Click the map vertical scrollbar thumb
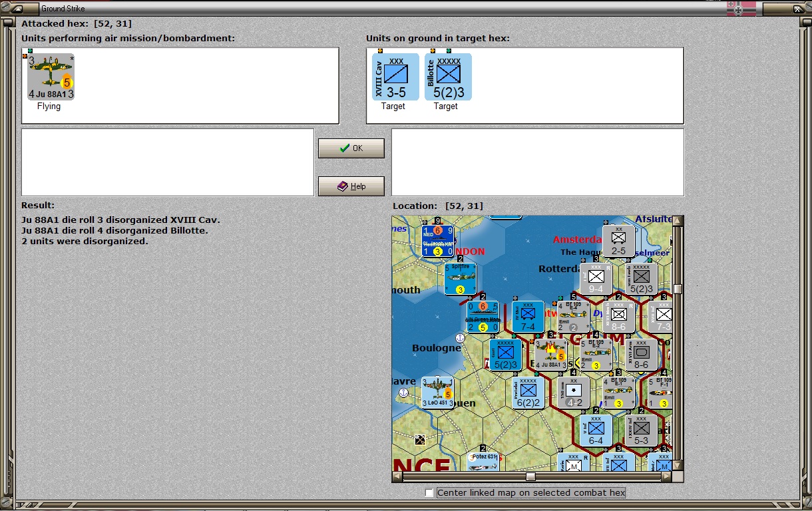The width and height of the screenshot is (812, 511). (678, 289)
